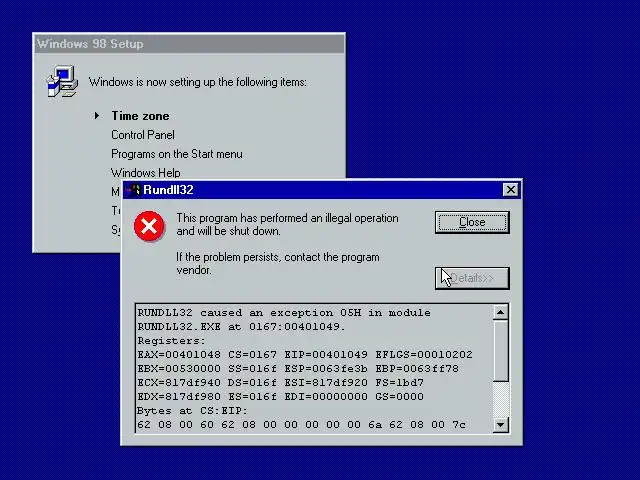Click the Rundll32 title bar text
Image resolution: width=640 pixels, height=480 pixels.
click(168, 190)
